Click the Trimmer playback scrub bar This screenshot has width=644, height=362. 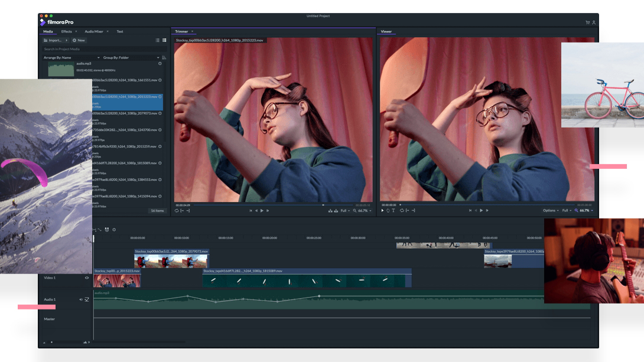click(x=273, y=205)
